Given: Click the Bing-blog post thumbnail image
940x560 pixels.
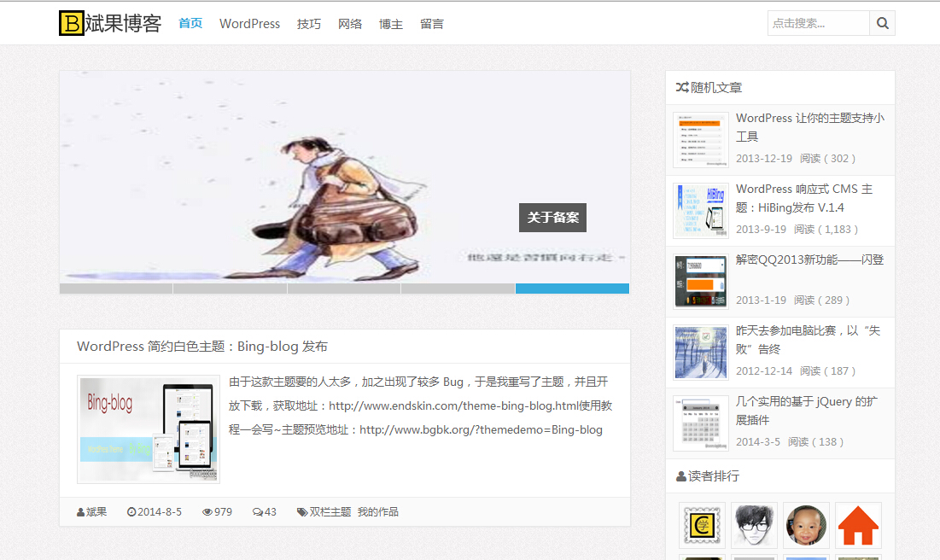Looking at the screenshot, I should (149, 429).
